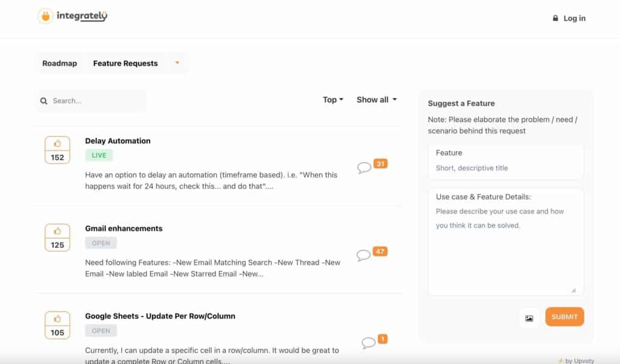Open comments on the Google Sheets request
Image resolution: width=620 pixels, height=364 pixels.
[x=368, y=343]
